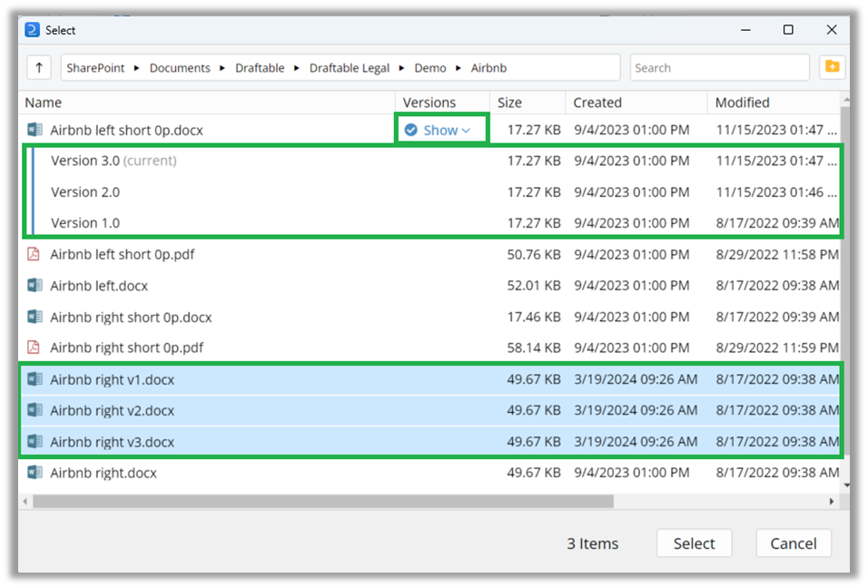
Task: Sort by Modified column header
Action: [x=774, y=103]
